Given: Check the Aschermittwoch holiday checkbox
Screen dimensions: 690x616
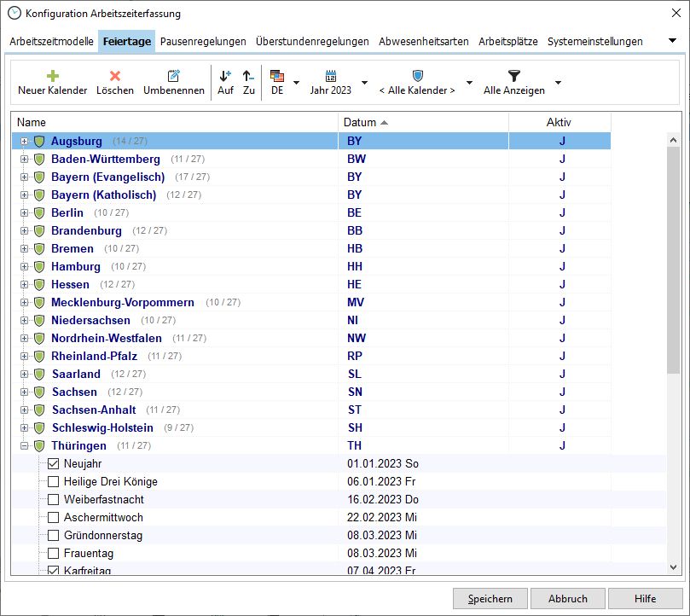Looking at the screenshot, I should pyautogui.click(x=54, y=518).
